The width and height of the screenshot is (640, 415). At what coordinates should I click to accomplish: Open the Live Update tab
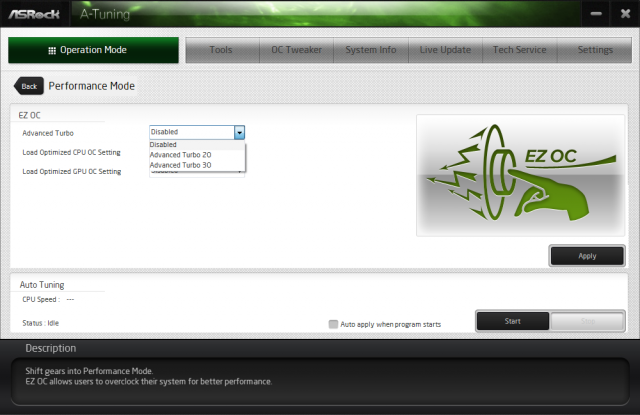445,50
